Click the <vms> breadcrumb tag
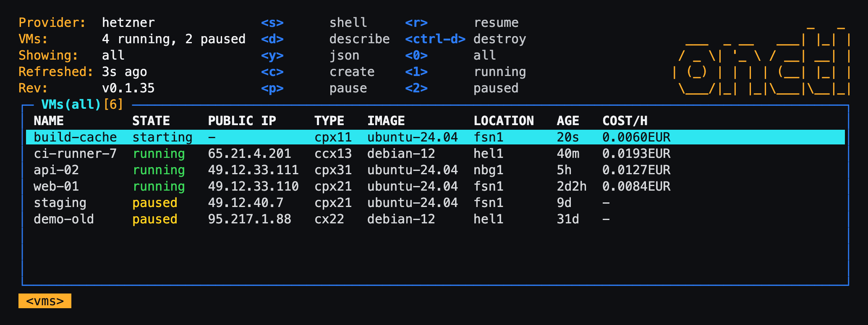Viewport: 868px width, 325px height. click(45, 301)
